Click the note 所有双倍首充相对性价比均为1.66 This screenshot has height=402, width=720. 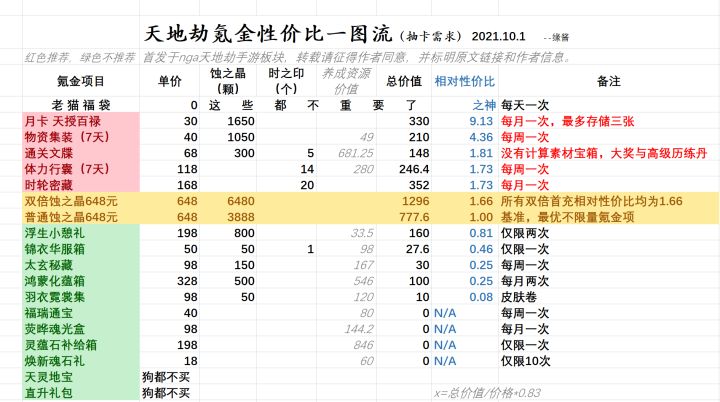tap(592, 201)
